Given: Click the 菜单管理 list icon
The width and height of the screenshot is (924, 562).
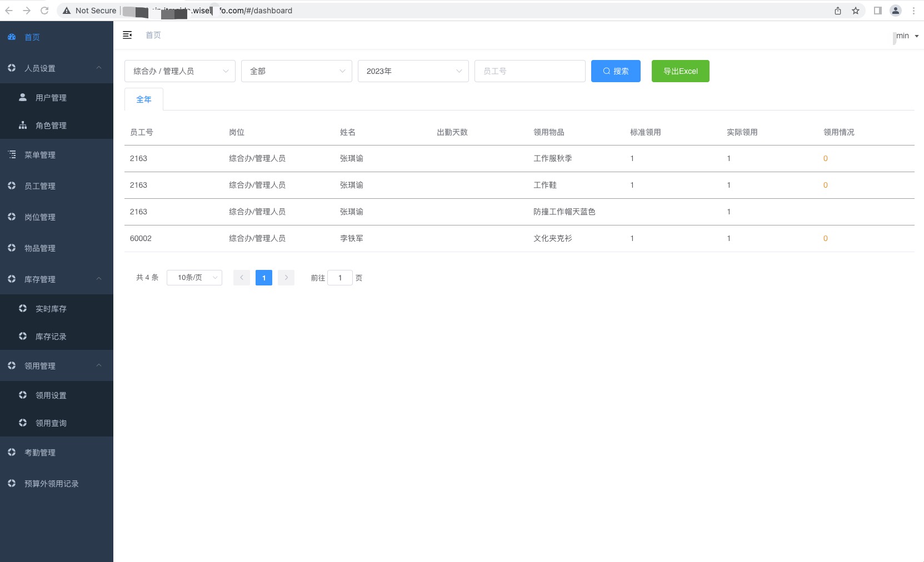Looking at the screenshot, I should click(x=12, y=154).
